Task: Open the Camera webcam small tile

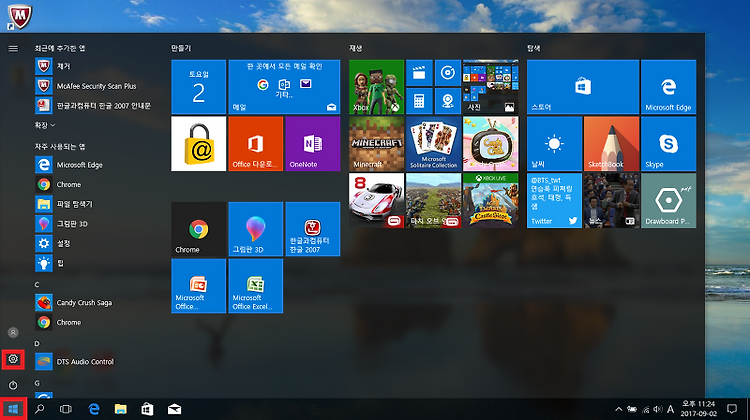Action: 448,101
